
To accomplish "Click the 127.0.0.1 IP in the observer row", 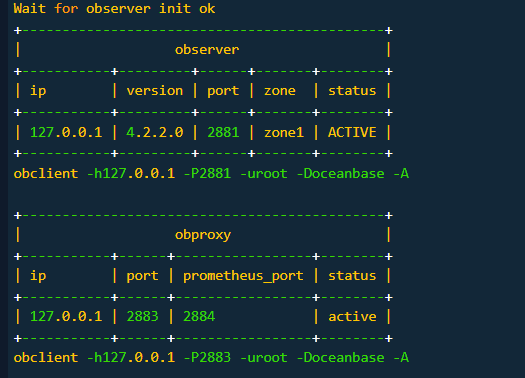I will pos(66,132).
